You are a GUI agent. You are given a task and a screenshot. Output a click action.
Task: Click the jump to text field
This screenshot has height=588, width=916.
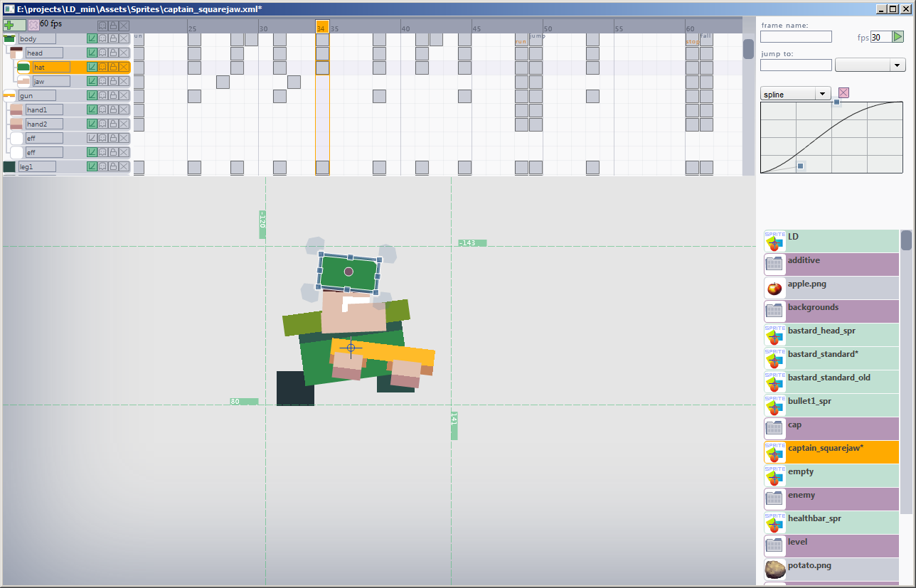[796, 65]
